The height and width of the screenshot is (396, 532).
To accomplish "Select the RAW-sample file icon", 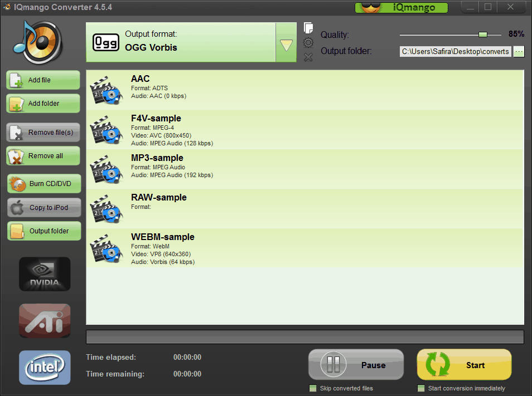I will [106, 209].
